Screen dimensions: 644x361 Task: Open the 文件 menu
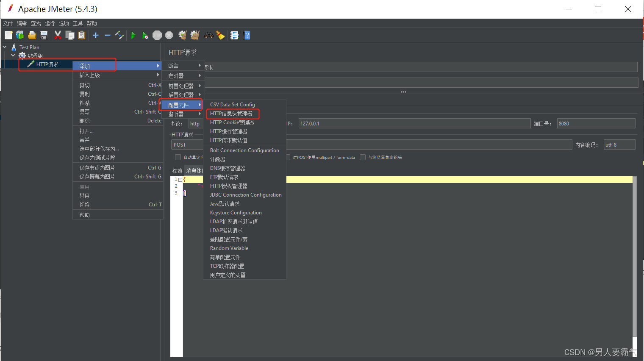click(8, 23)
